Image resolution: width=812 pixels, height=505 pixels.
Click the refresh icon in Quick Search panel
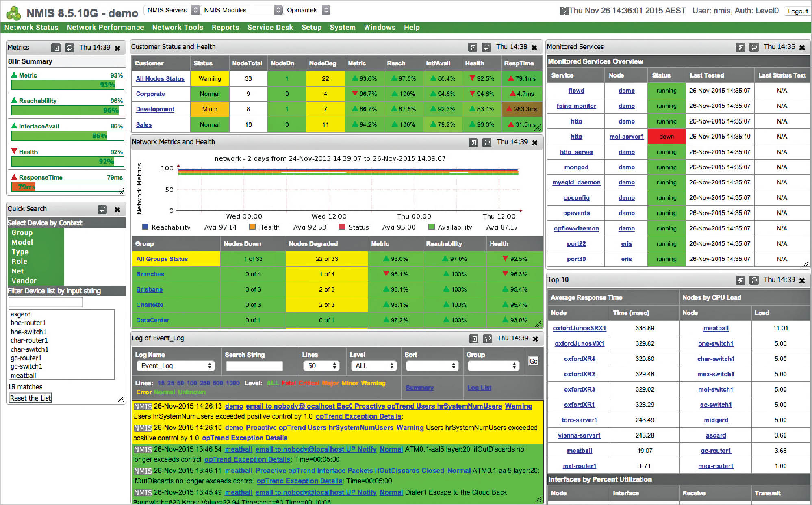pyautogui.click(x=102, y=210)
